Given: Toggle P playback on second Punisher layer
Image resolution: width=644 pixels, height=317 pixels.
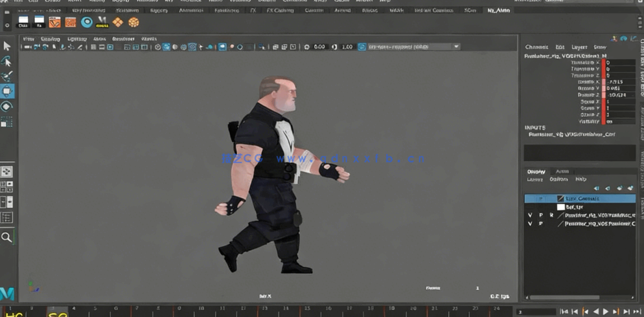Looking at the screenshot, I should point(541,224).
